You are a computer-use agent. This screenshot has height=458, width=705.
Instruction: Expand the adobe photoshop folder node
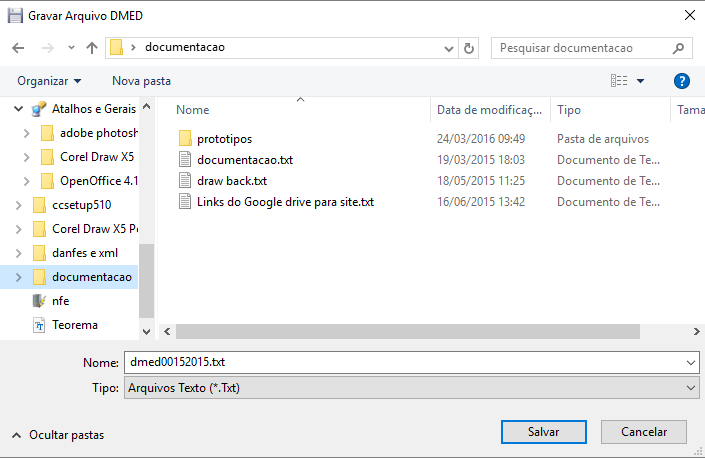(27, 133)
